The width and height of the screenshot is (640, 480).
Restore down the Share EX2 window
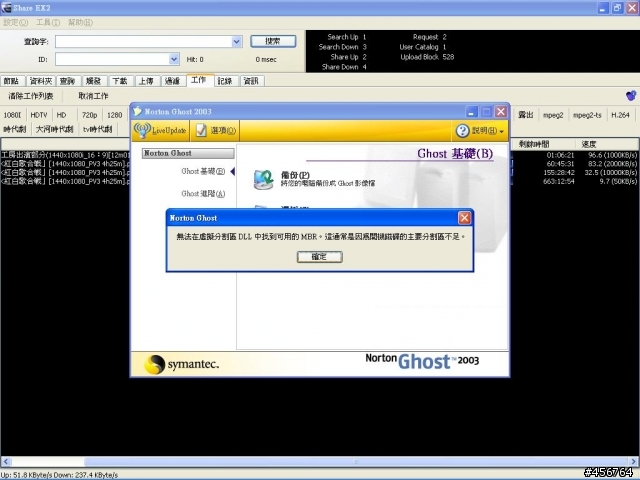tap(618, 8)
